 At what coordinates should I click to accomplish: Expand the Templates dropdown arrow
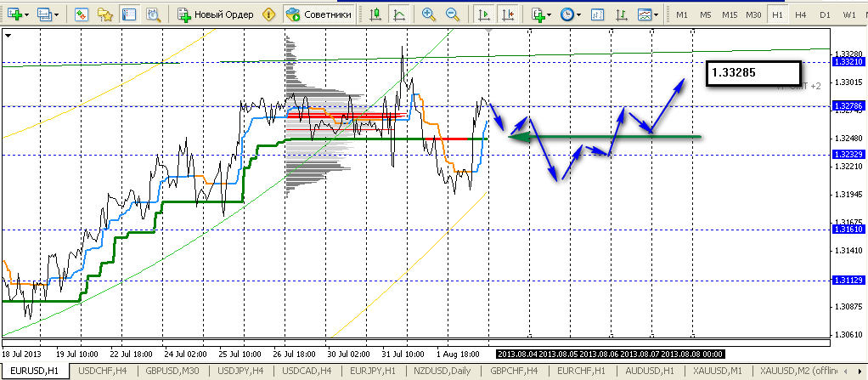(x=656, y=15)
